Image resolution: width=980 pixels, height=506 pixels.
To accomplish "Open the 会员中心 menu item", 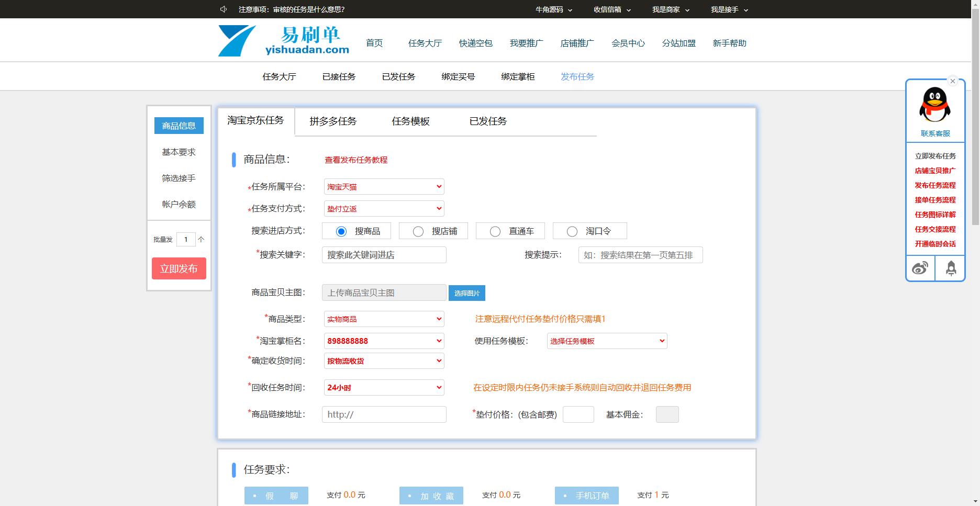I will 628,43.
